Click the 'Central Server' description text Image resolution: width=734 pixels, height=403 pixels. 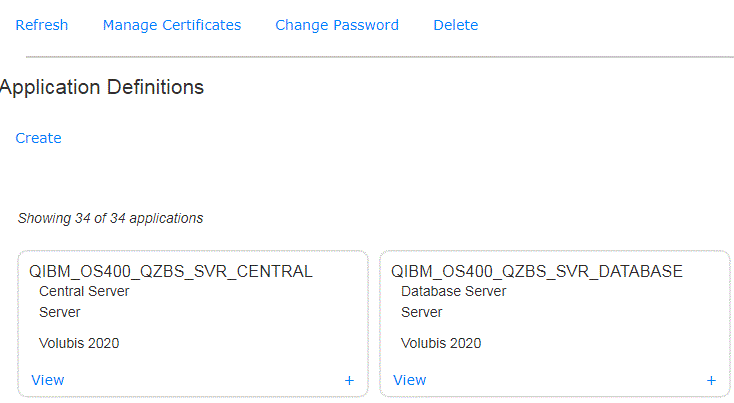tap(84, 291)
